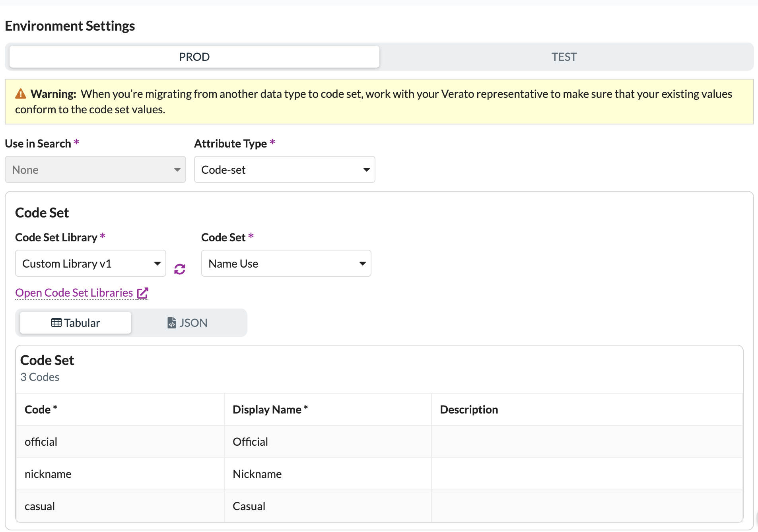The height and width of the screenshot is (532, 758).
Task: Click the Description column header
Action: pos(587,410)
